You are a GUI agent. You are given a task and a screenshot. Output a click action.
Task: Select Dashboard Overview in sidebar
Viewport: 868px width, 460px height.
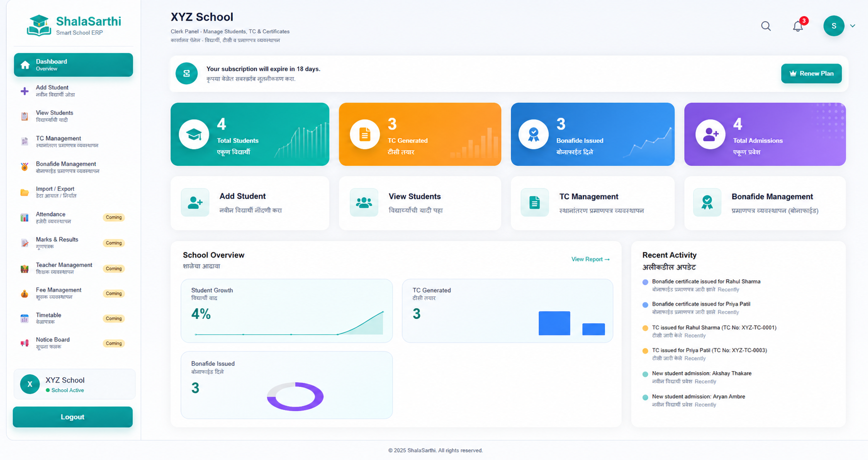(74, 65)
